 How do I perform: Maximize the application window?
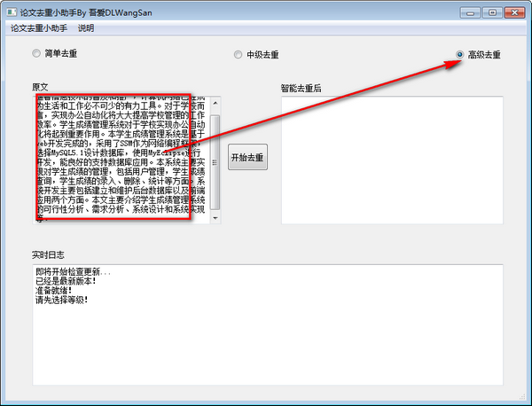(490, 9)
